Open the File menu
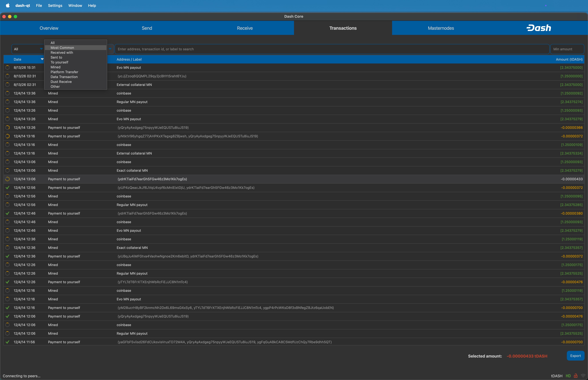 [x=39, y=5]
